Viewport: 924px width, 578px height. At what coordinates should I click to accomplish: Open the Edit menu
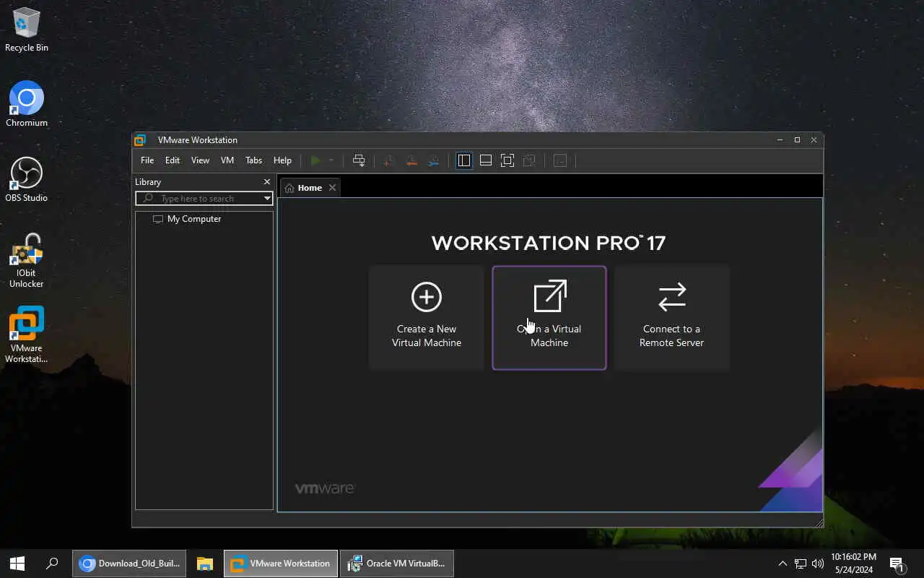pyautogui.click(x=173, y=160)
